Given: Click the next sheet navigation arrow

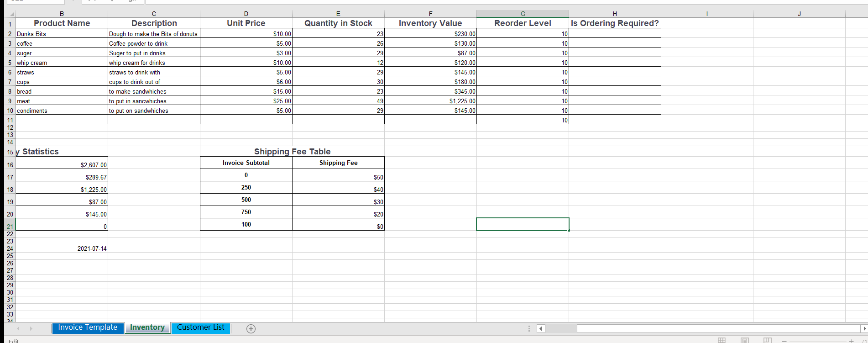Looking at the screenshot, I should 31,328.
